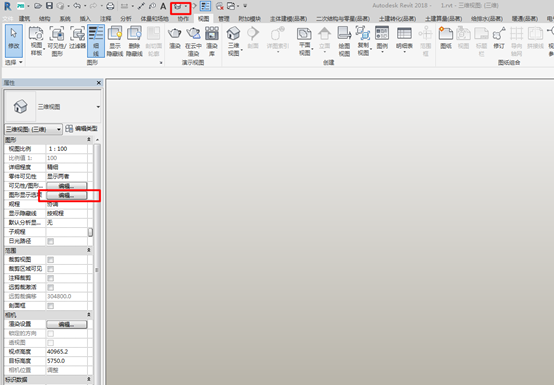
Task: Open the Insert (插入) ribbon tab
Action: point(85,19)
